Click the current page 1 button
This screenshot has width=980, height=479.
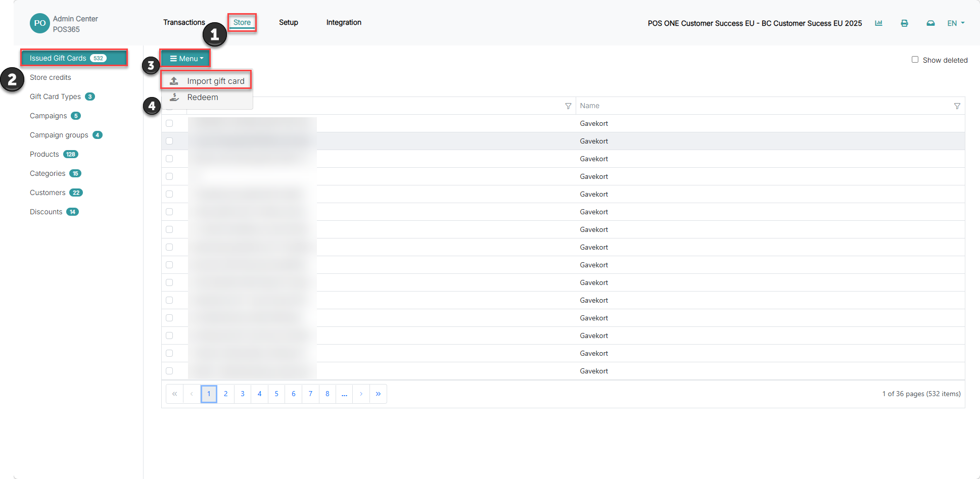209,394
